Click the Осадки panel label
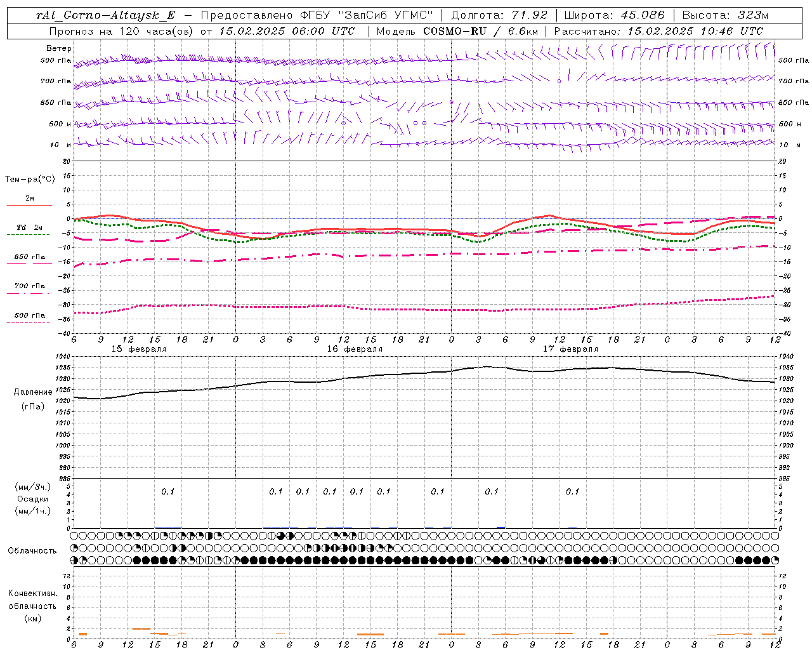This screenshot has height=650, width=812. click(32, 499)
